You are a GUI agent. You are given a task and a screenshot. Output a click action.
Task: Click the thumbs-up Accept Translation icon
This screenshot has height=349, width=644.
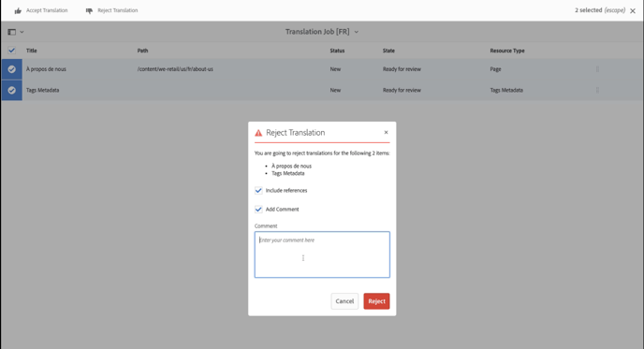(18, 10)
